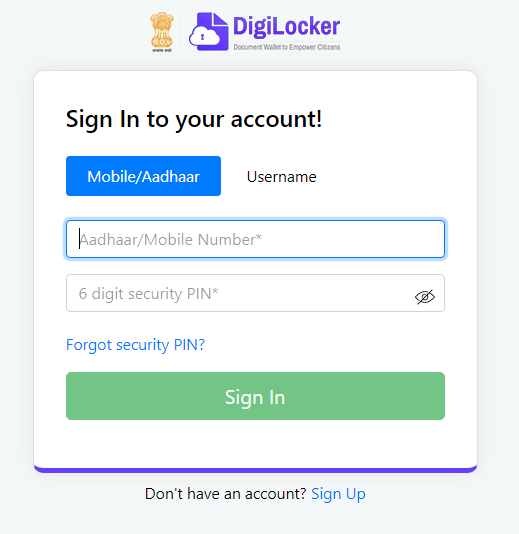
Task: Click the purple bar beneath the login card
Action: (x=255, y=470)
